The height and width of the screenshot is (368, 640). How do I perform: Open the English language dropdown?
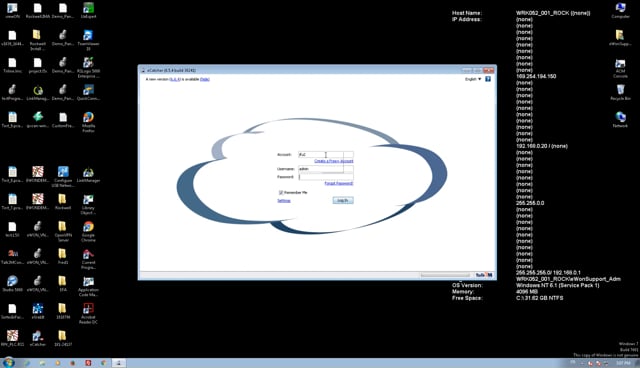coord(473,79)
